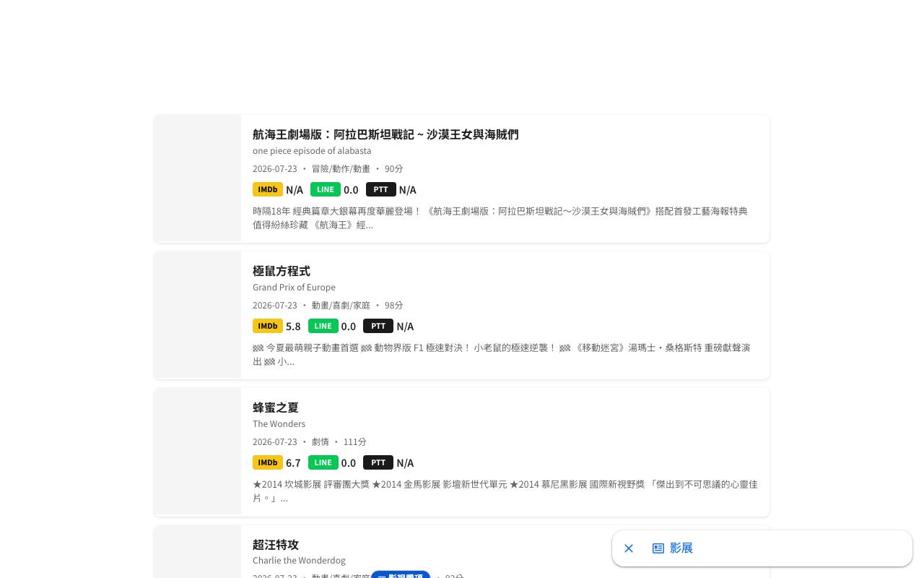The width and height of the screenshot is (924, 578).
Task: Click LINE badge for 極鼠方程式
Action: [x=323, y=326]
